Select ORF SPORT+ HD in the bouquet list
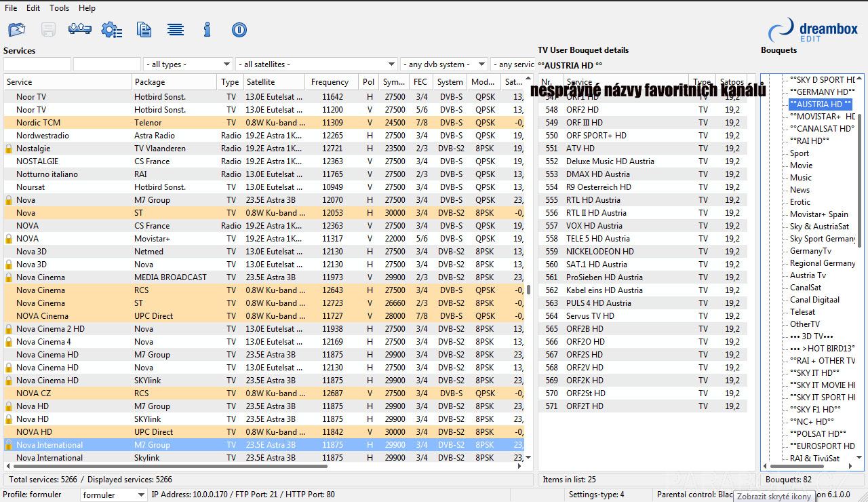This screenshot has width=868, height=502. [643, 136]
